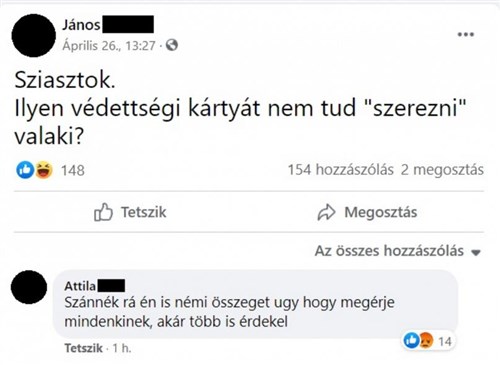Viewport: 500px width, 365px height.
Task: Like the post with Tetszik button
Action: tap(130, 212)
